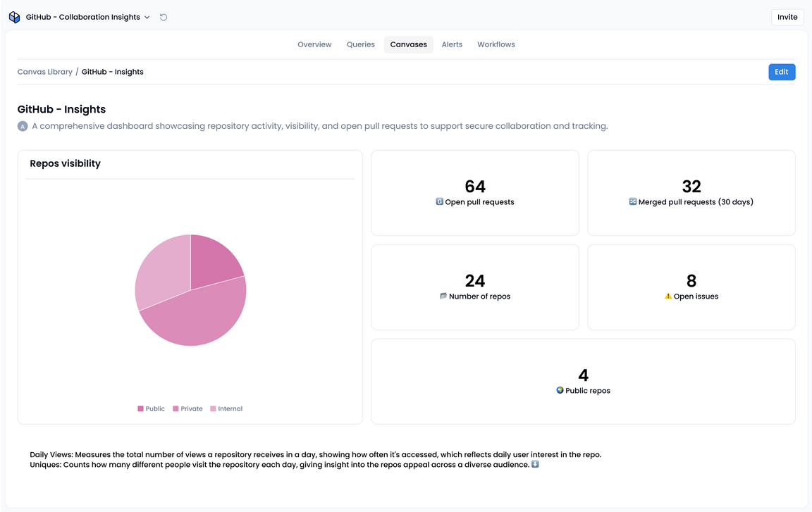
Task: Click the Daily Views description line
Action: (x=315, y=454)
